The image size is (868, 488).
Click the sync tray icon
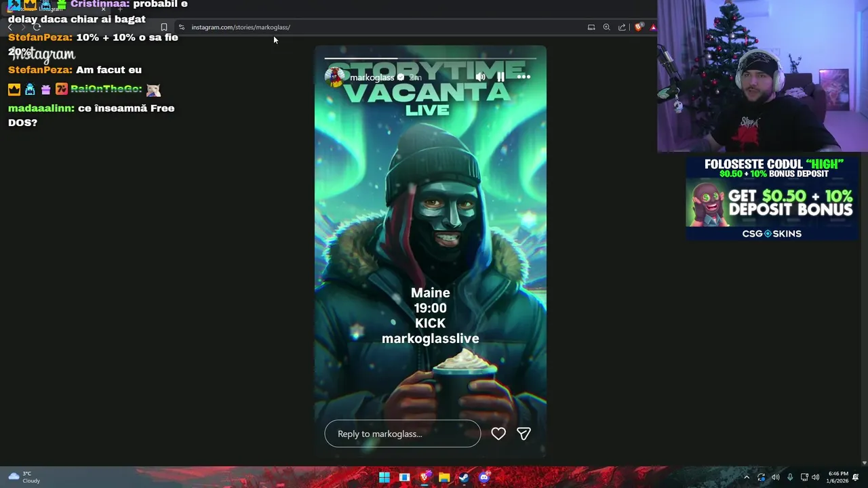761,477
